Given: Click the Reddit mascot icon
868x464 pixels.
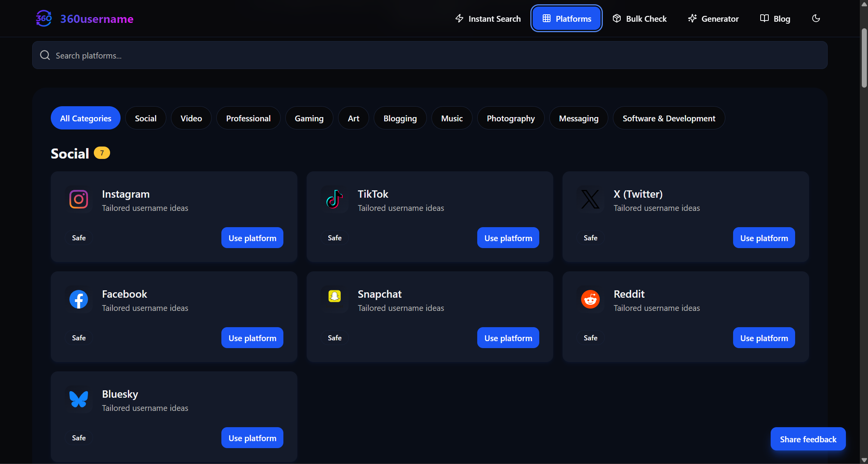Looking at the screenshot, I should click(x=590, y=299).
